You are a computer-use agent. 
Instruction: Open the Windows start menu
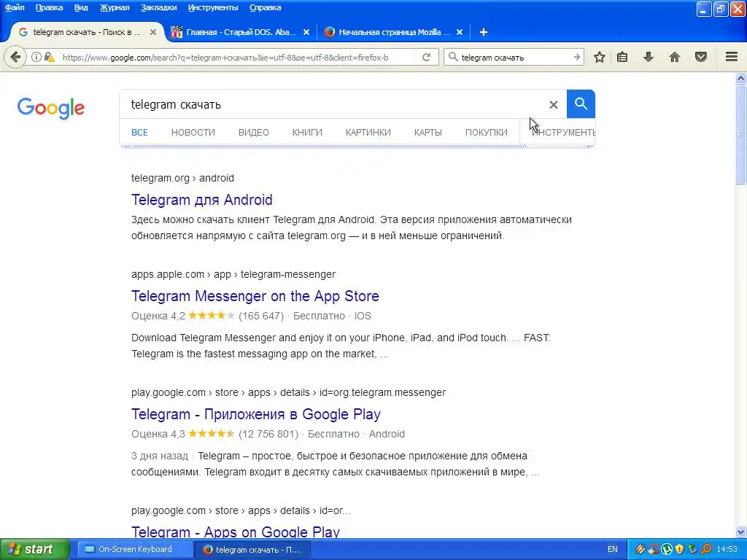pyautogui.click(x=34, y=550)
